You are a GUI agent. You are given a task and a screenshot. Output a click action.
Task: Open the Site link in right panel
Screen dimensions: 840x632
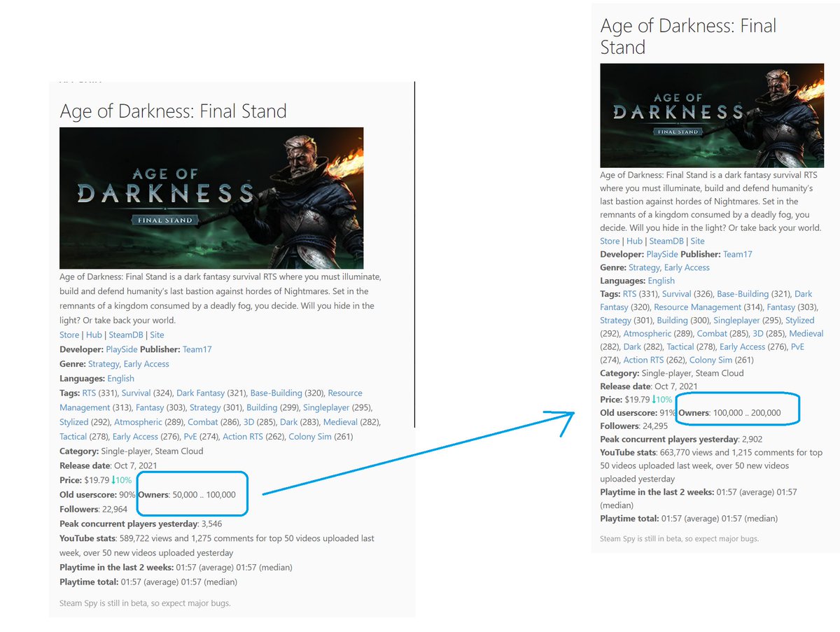click(x=697, y=241)
